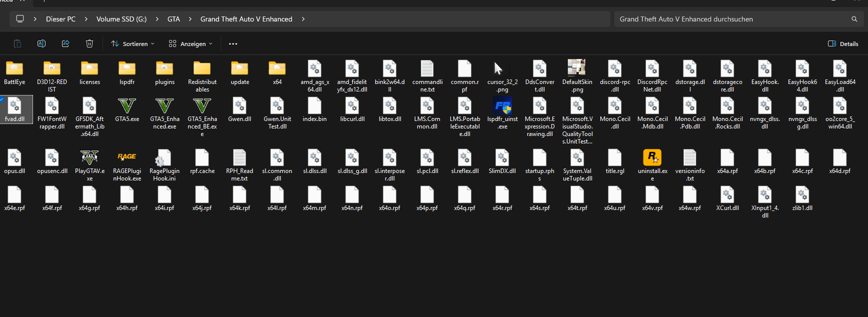Click the paste icon in the toolbar
The image size is (868, 317).
point(17,43)
